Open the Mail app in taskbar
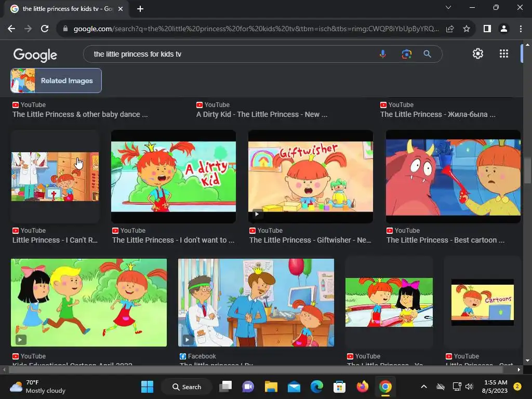 tap(294, 387)
